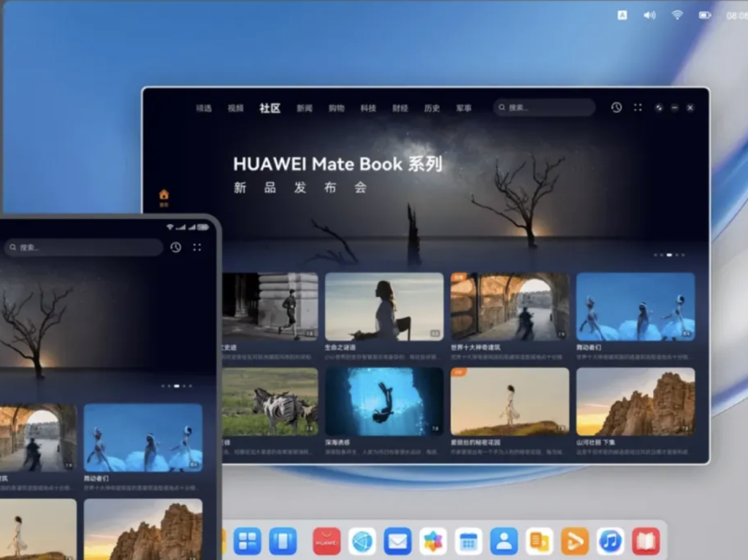Image resolution: width=748 pixels, height=560 pixels.
Task: Open the globe browser icon in the dock
Action: click(362, 542)
